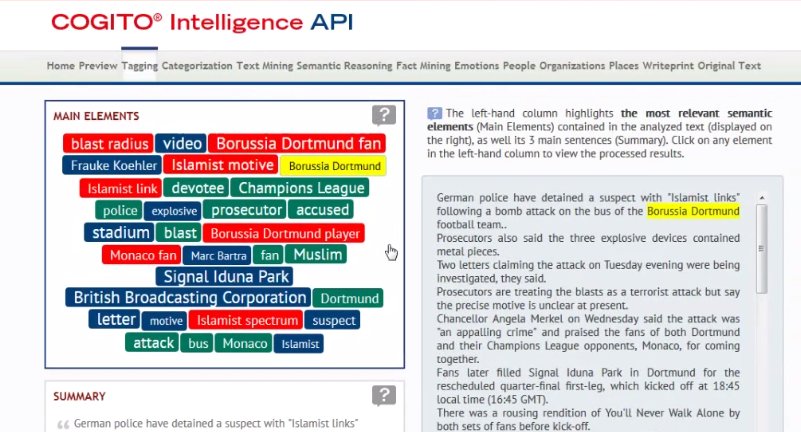
Task: Select the 'devotee' tag
Action: [x=197, y=188]
